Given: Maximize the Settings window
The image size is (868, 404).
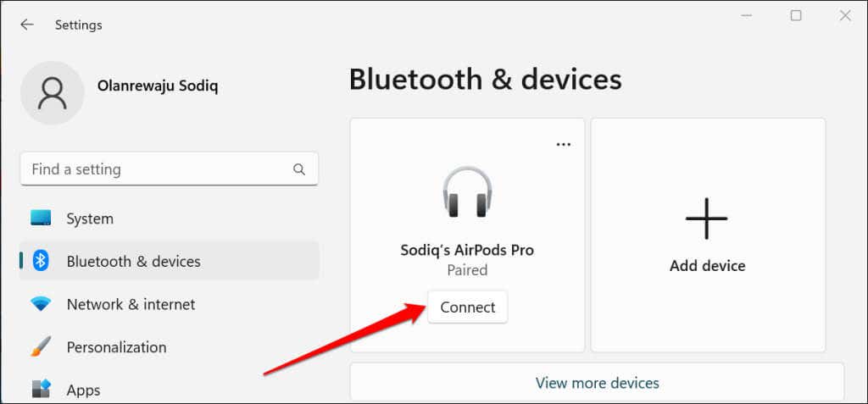Looking at the screenshot, I should point(796,15).
